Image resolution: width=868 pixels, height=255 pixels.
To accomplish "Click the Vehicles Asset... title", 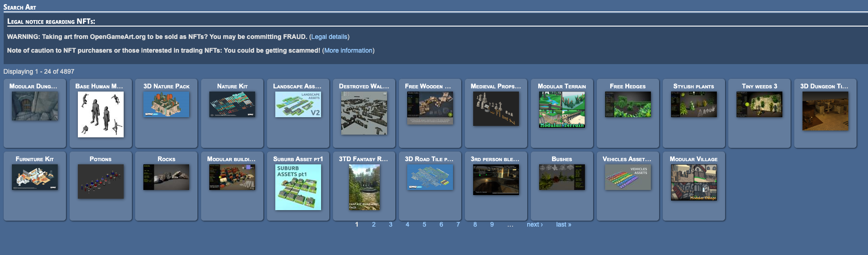I will (x=627, y=159).
